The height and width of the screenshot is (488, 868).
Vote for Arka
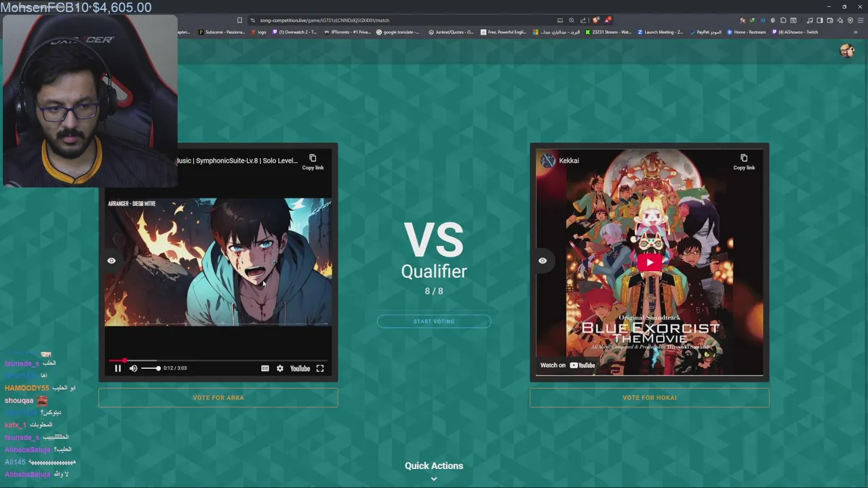tap(218, 398)
